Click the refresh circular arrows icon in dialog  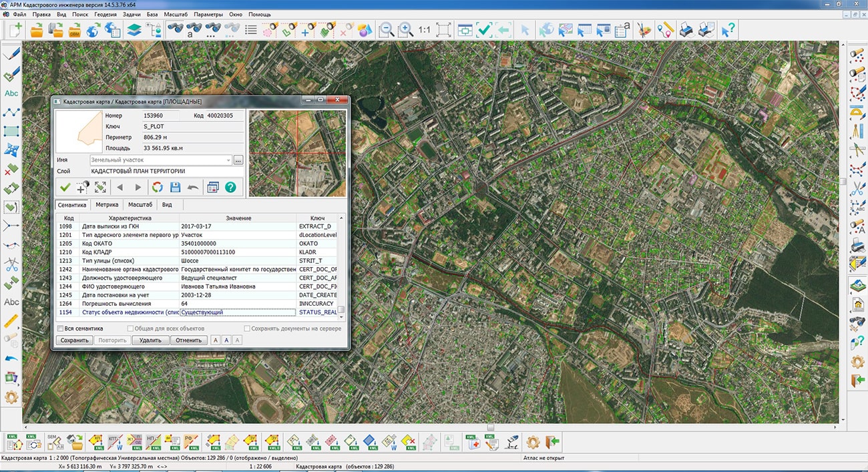click(x=158, y=188)
